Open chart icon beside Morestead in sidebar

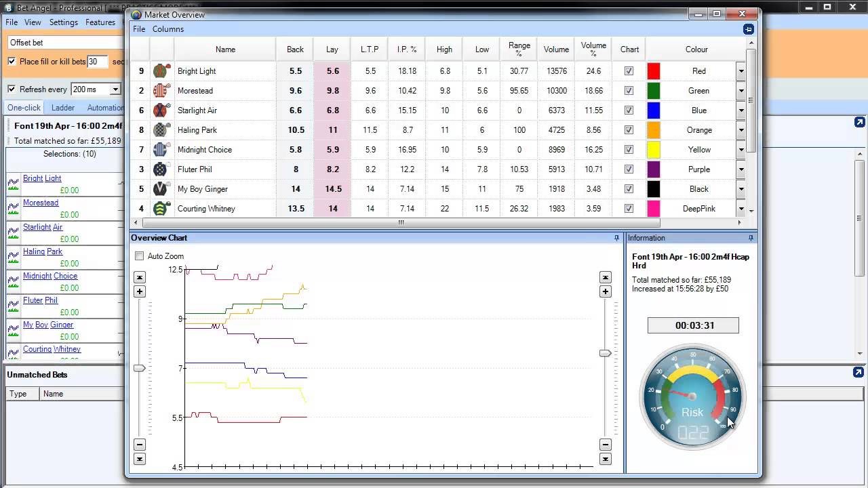pyautogui.click(x=13, y=208)
